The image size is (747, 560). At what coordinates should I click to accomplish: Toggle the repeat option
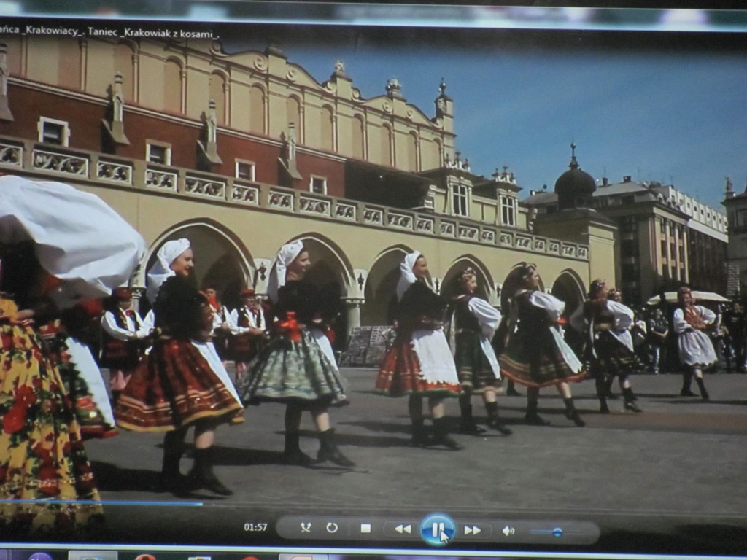pos(332,527)
